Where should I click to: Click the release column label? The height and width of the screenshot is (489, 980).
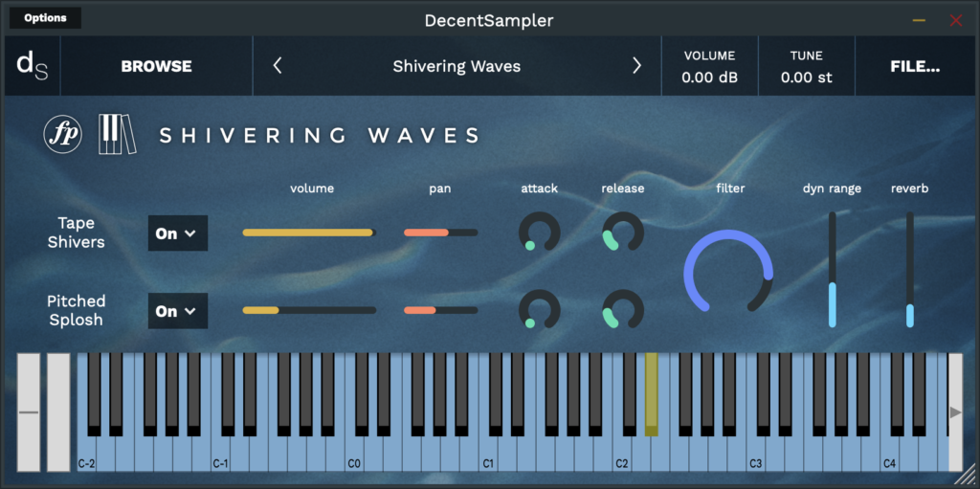point(622,188)
